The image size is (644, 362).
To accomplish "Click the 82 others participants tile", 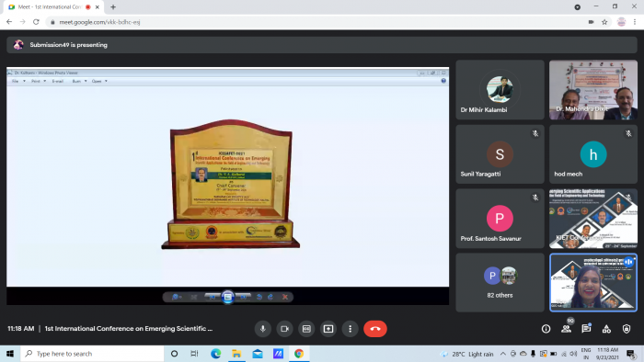I will [x=500, y=282].
